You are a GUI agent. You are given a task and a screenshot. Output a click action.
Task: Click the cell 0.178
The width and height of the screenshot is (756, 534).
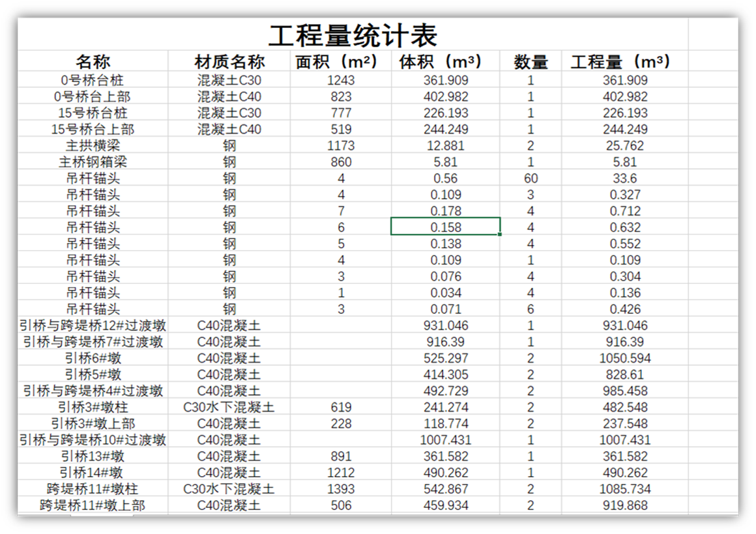click(x=446, y=211)
